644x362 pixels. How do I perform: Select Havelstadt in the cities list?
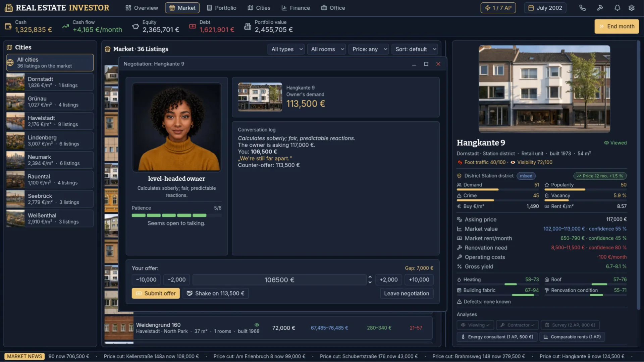[x=50, y=121]
